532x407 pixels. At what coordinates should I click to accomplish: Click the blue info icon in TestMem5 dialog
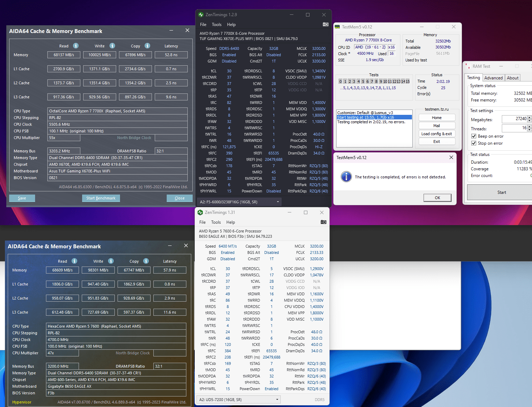click(346, 177)
